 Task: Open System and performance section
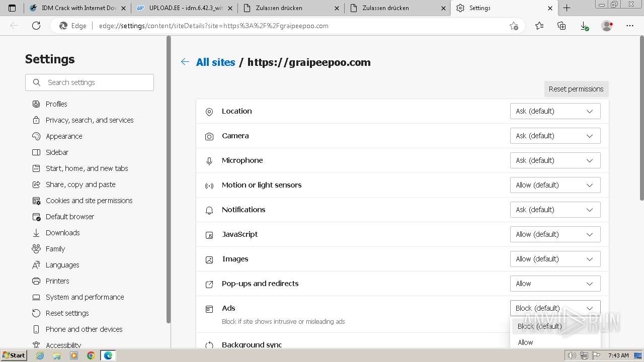click(85, 297)
